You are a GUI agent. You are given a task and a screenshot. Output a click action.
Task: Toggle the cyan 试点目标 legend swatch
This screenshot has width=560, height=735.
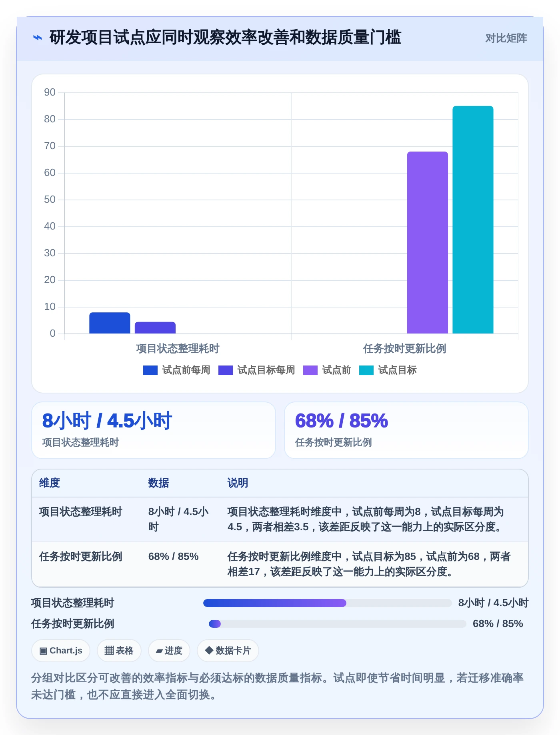[x=366, y=370]
